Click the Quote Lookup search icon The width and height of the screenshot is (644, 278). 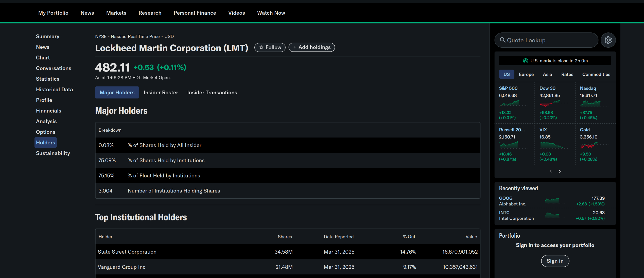point(502,40)
